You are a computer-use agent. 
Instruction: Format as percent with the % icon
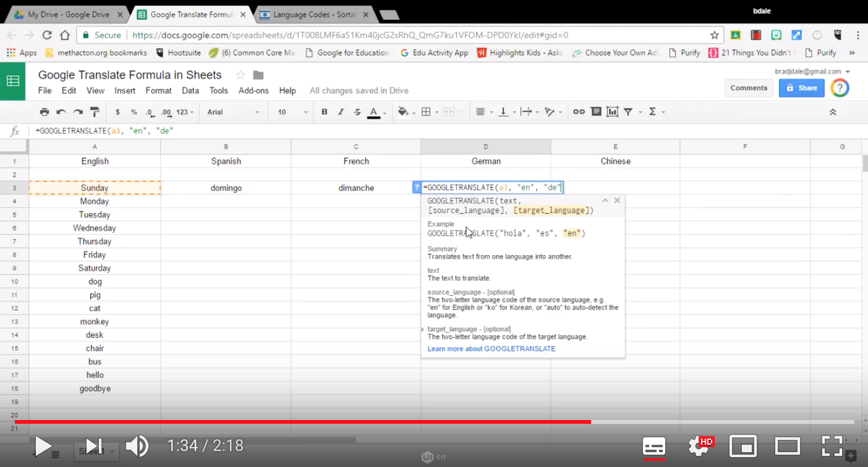pyautogui.click(x=134, y=112)
